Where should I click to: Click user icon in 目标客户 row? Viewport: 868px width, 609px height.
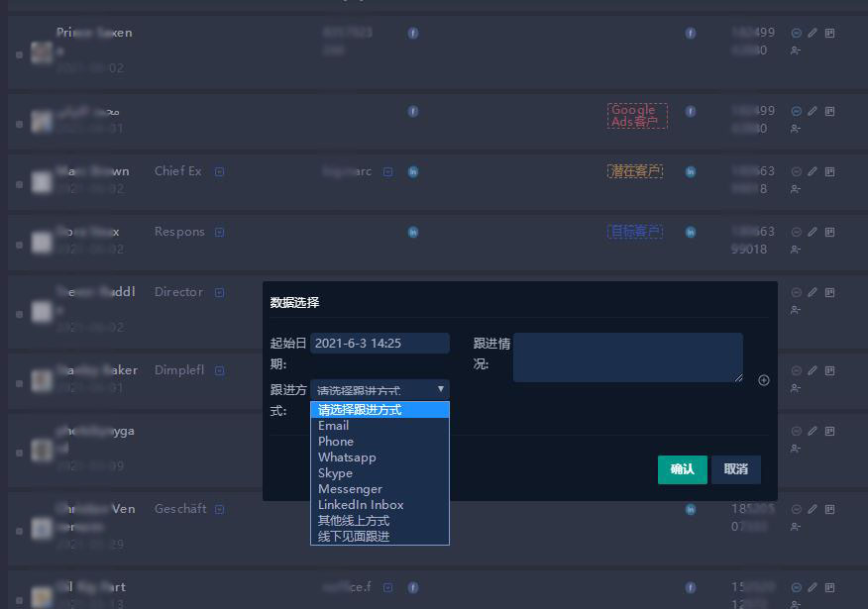click(796, 249)
